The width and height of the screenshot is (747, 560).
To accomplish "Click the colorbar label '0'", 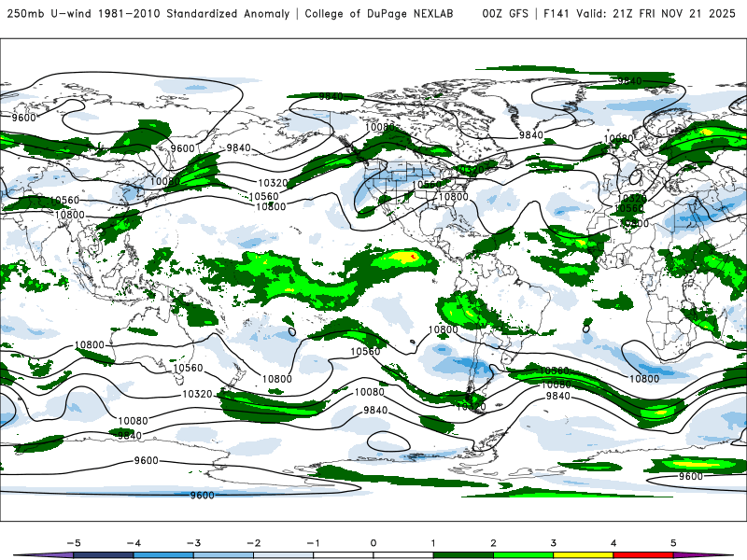I will pos(373,543).
